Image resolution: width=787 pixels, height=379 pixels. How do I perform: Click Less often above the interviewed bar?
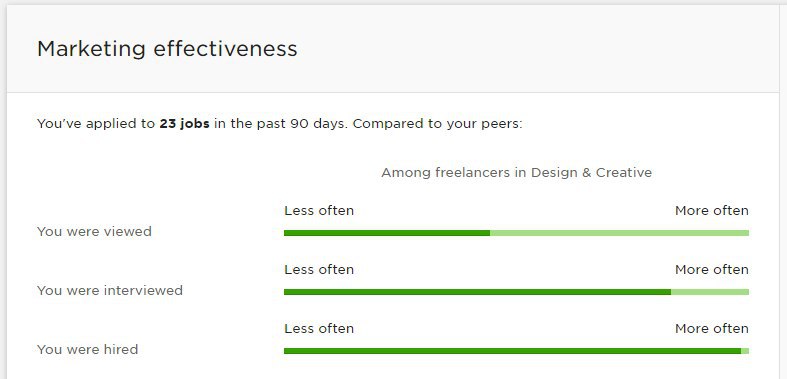(319, 270)
